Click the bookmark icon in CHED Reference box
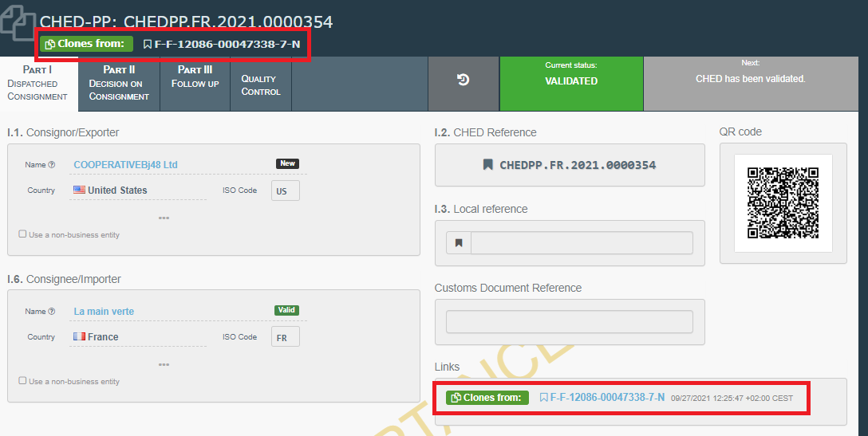Image resolution: width=868 pixels, height=436 pixels. (487, 165)
